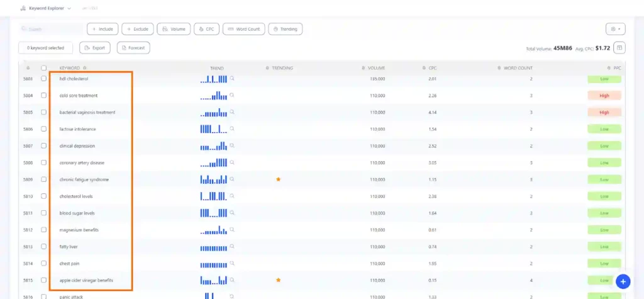Select the keyword text "magnesium benefits"

[79, 230]
